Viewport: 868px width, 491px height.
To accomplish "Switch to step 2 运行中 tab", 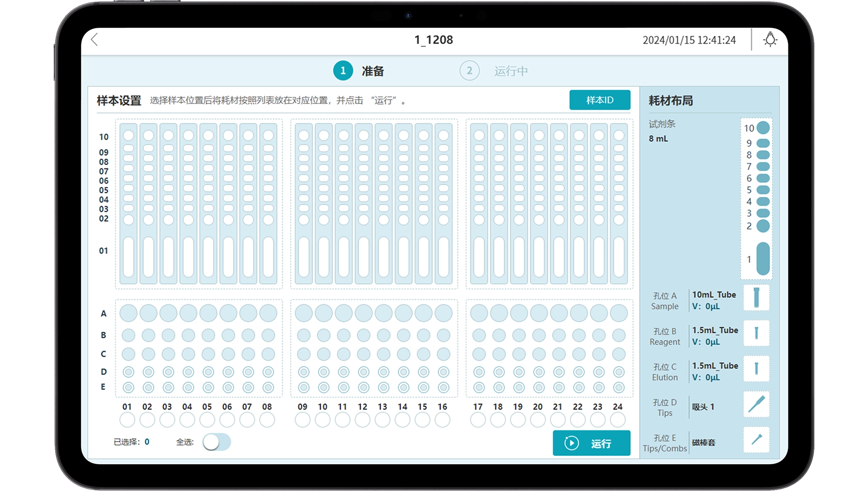I will pos(494,71).
